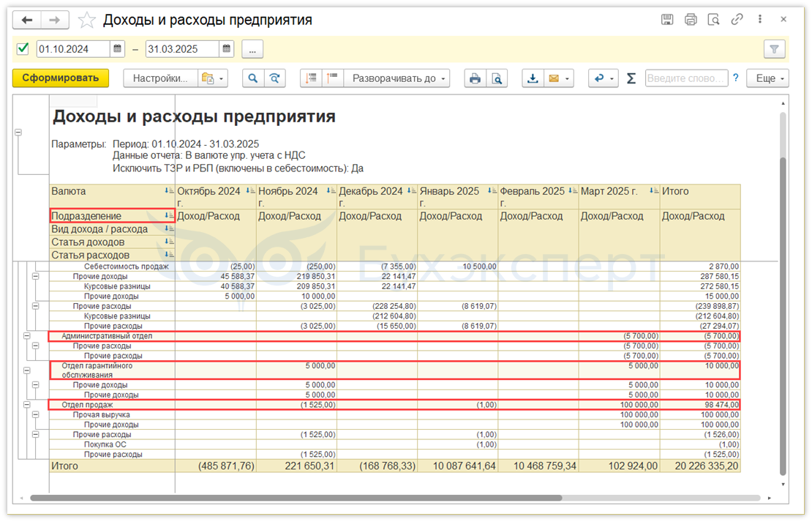Collapse the Отдел продаж group
The height and width of the screenshot is (522, 812).
point(26,404)
